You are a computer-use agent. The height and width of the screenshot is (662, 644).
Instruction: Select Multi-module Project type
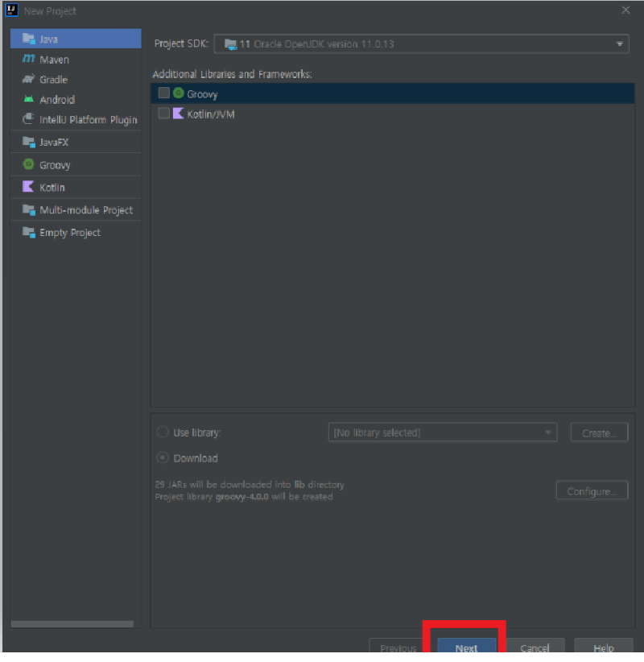tap(76, 210)
